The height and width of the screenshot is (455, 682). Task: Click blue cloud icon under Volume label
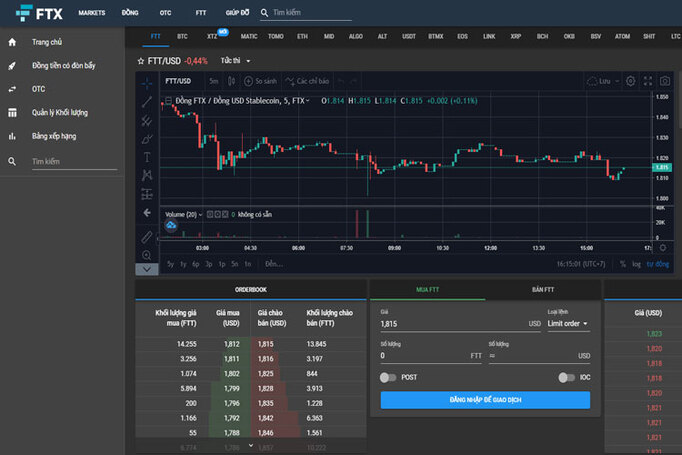pyautogui.click(x=171, y=225)
